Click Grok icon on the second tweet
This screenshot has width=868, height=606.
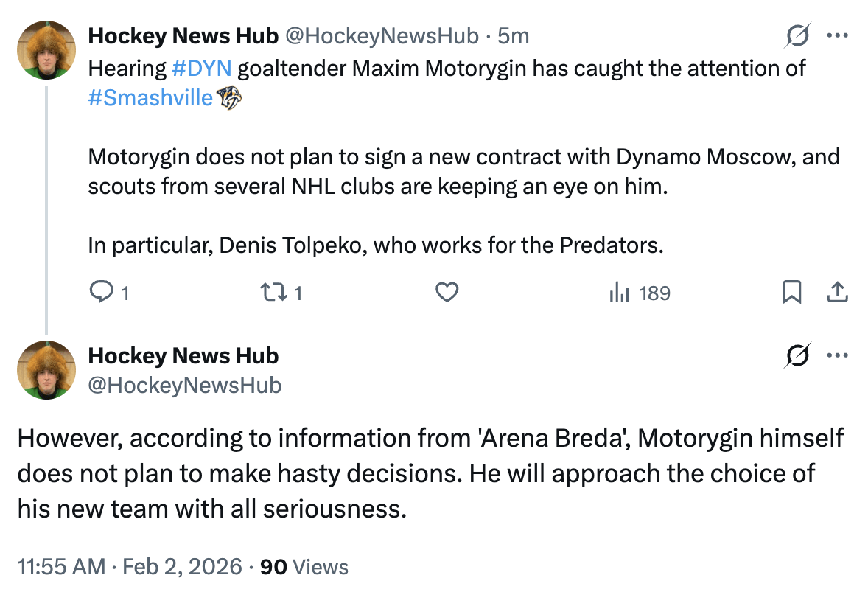point(799,355)
